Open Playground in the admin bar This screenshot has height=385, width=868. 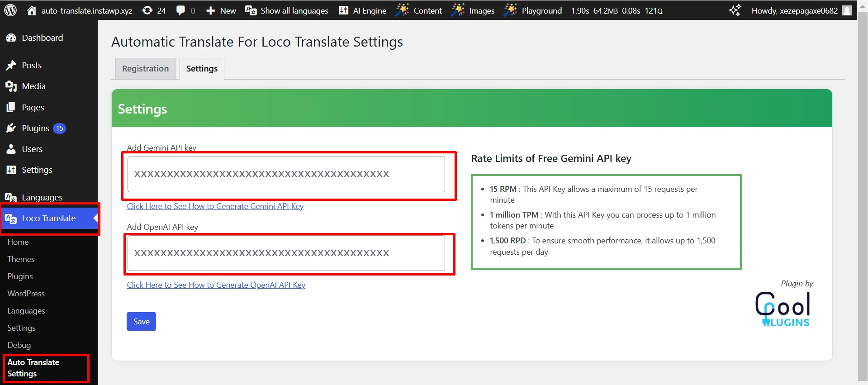(x=542, y=10)
